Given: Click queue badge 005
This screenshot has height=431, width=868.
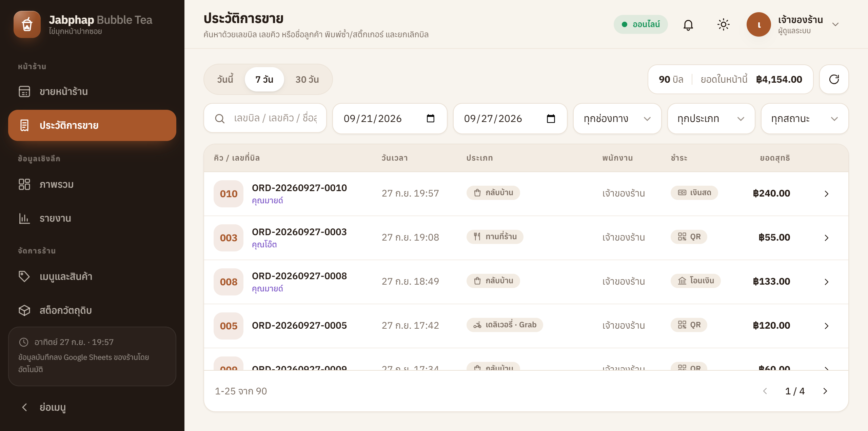Looking at the screenshot, I should click(x=229, y=326).
